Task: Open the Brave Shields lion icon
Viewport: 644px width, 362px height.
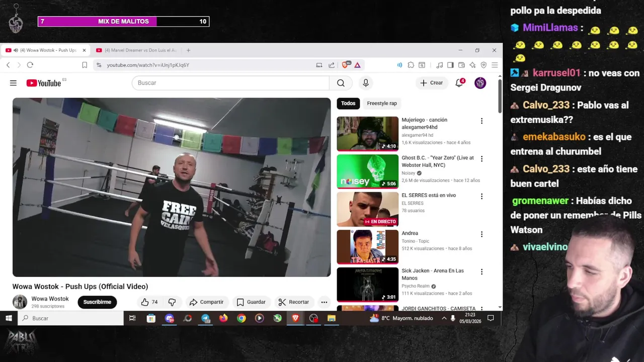Action: pos(346,65)
